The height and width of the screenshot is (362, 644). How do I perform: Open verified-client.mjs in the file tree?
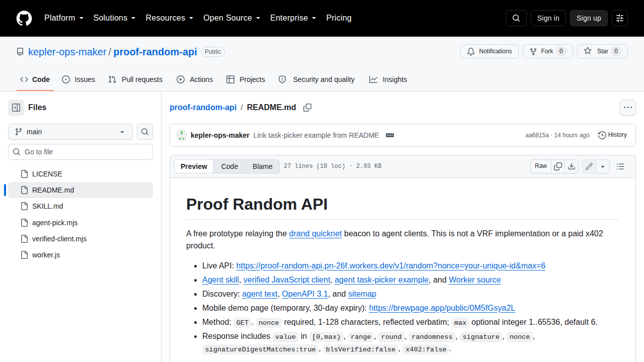coord(80,239)
